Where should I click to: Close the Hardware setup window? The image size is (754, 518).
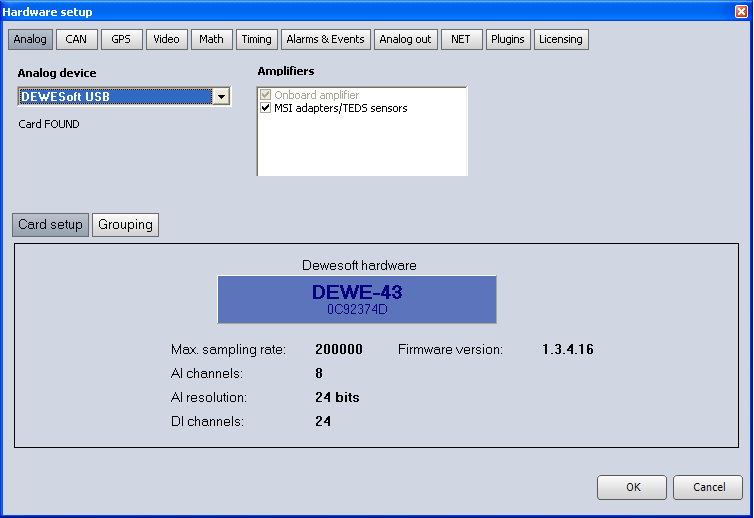point(741,11)
